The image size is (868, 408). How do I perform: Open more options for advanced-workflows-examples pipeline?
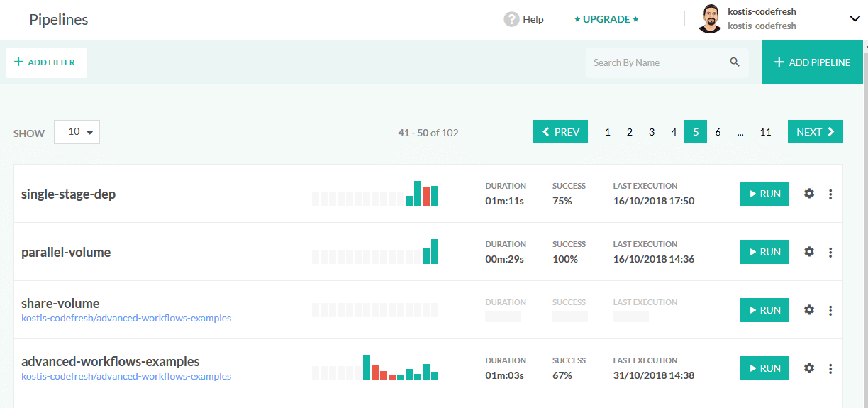pyautogui.click(x=830, y=368)
